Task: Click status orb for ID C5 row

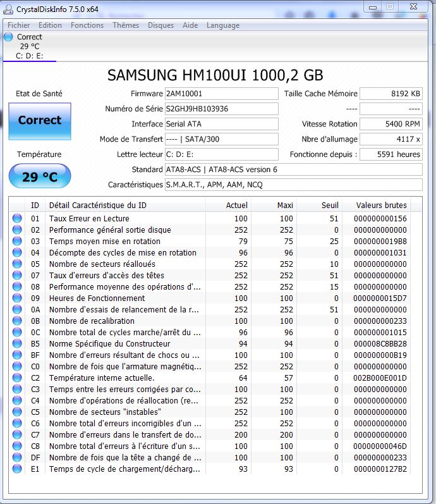Action: coord(17,412)
